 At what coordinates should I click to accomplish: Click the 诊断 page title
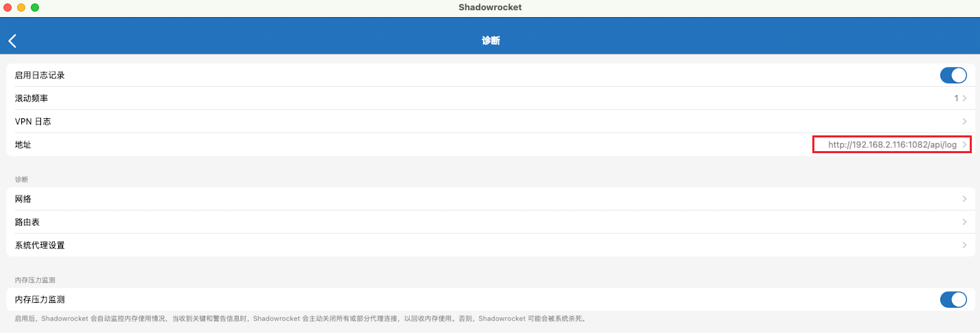click(491, 41)
